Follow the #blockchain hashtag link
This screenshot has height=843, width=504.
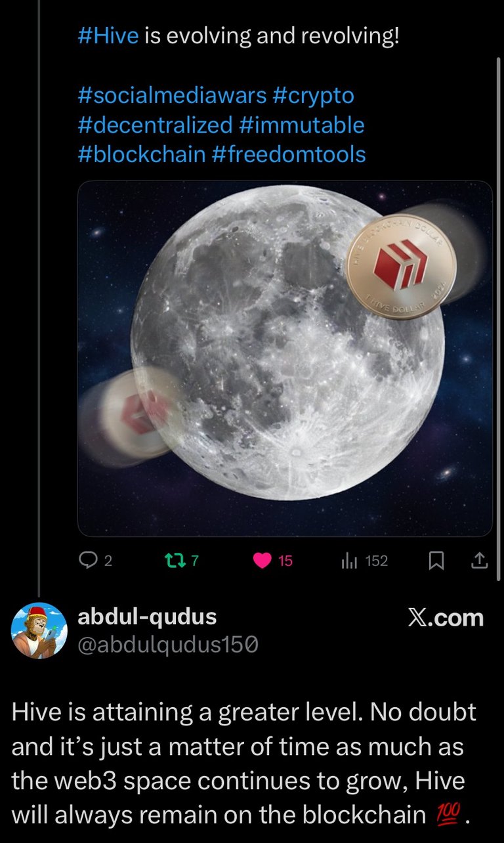coord(142,154)
